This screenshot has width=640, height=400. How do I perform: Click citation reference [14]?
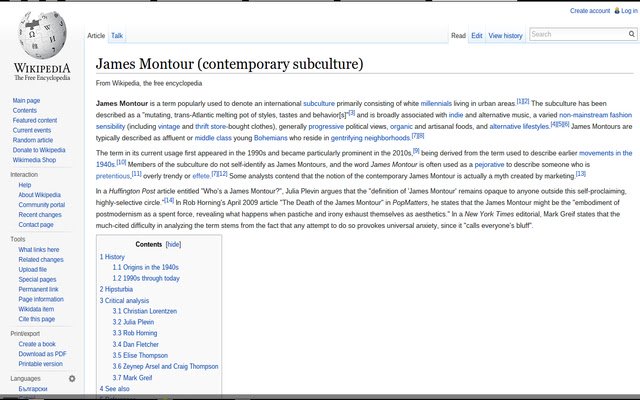[x=169, y=200]
